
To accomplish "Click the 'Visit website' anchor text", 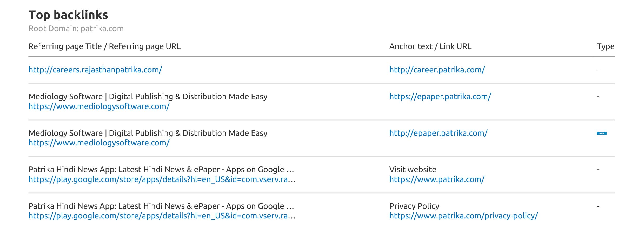I will pos(413,170).
